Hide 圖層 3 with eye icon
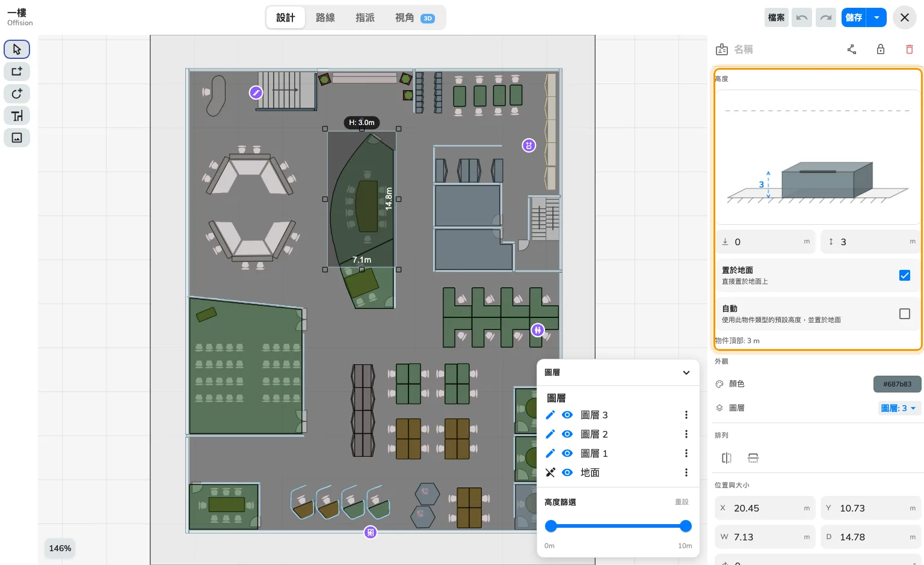The height and width of the screenshot is (565, 924). [567, 415]
